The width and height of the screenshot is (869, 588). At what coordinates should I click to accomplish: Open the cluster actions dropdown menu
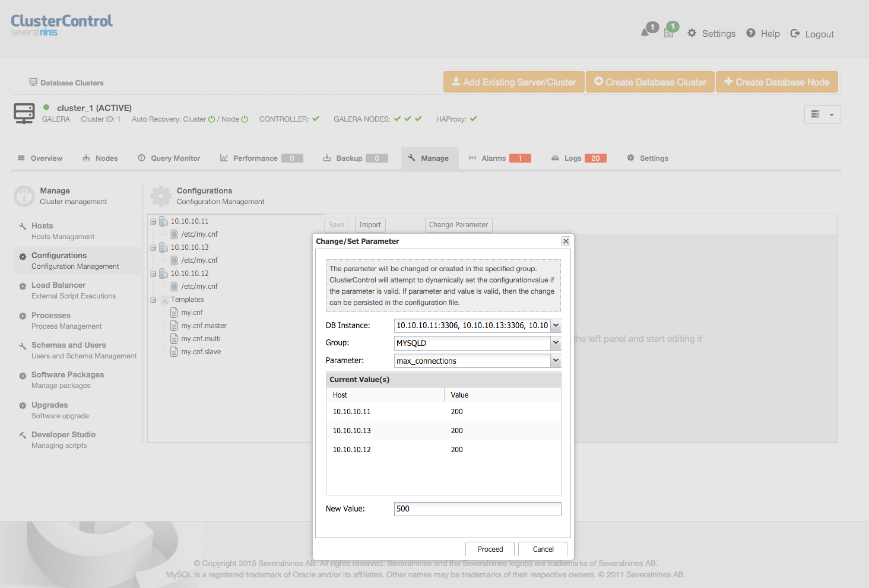tap(823, 115)
